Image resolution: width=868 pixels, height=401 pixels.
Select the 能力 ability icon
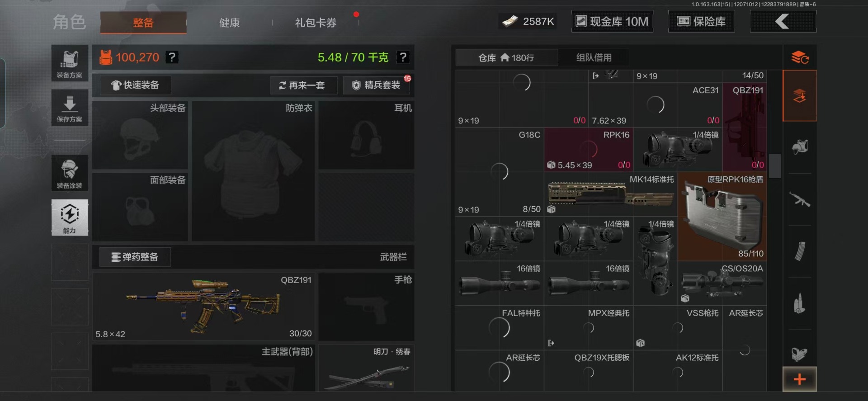click(70, 217)
